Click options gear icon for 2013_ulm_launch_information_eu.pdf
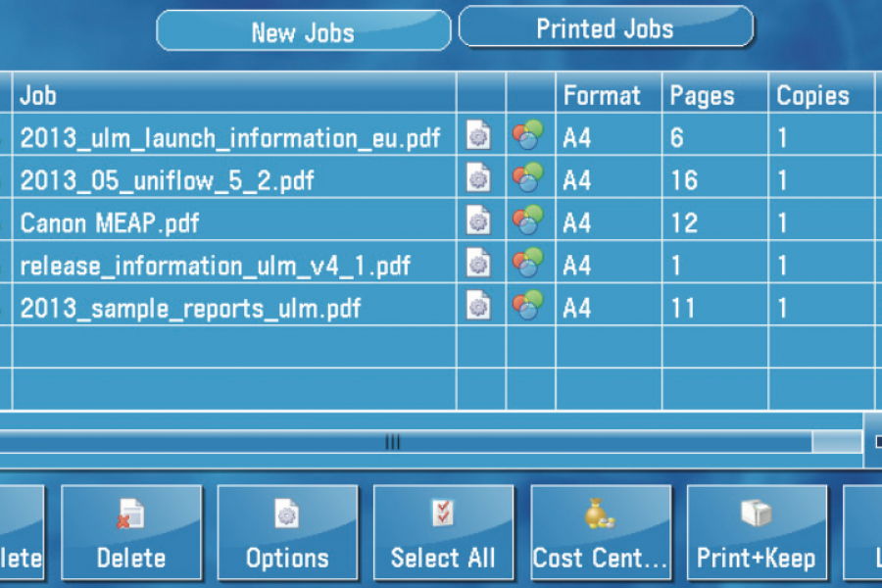The height and width of the screenshot is (588, 882). (x=478, y=137)
